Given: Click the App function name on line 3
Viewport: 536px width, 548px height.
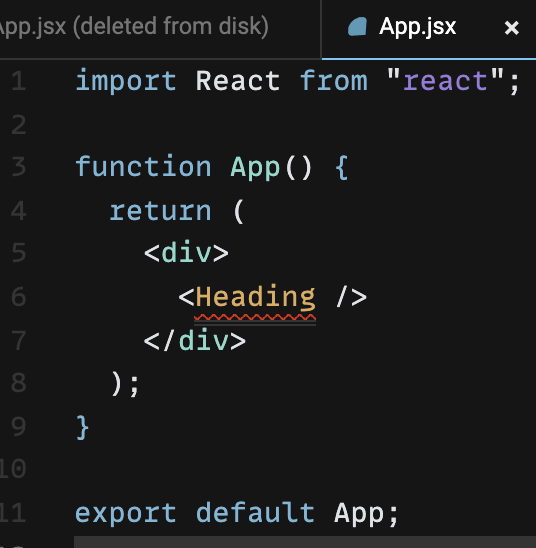Looking at the screenshot, I should [x=255, y=168].
